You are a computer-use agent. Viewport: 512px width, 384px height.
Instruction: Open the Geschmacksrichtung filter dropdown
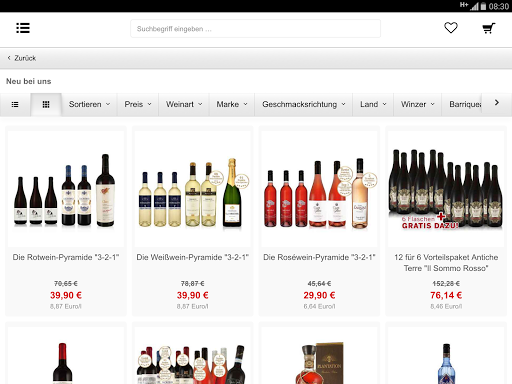point(303,105)
